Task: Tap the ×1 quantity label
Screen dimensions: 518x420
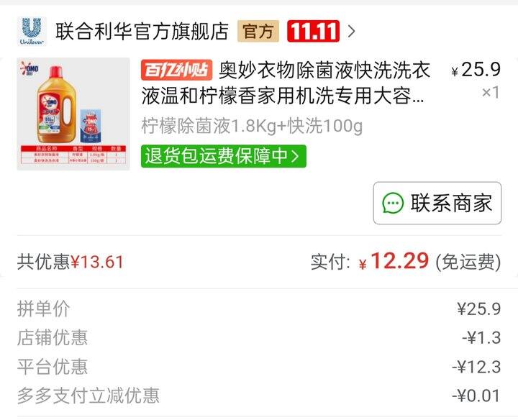Action: (x=491, y=93)
